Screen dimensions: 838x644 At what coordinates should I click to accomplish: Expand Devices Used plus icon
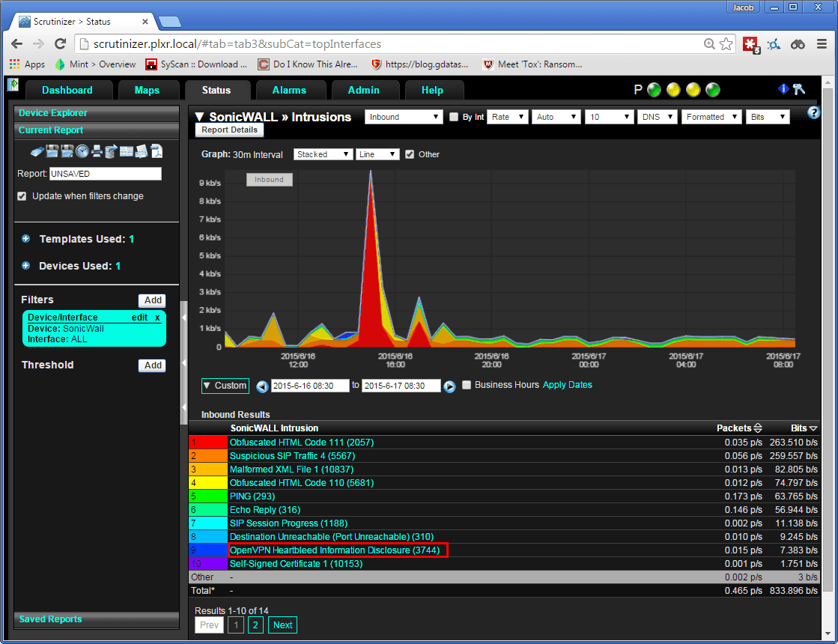(25, 265)
